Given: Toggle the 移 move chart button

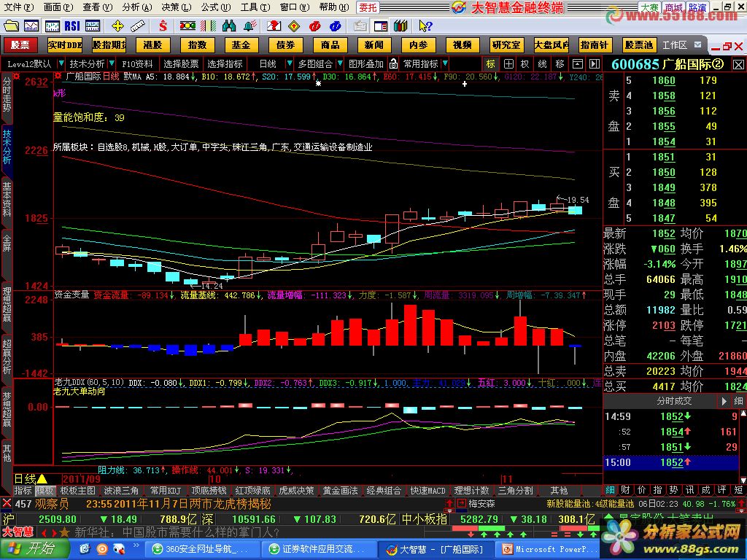Looking at the screenshot, I should pyautogui.click(x=560, y=64).
